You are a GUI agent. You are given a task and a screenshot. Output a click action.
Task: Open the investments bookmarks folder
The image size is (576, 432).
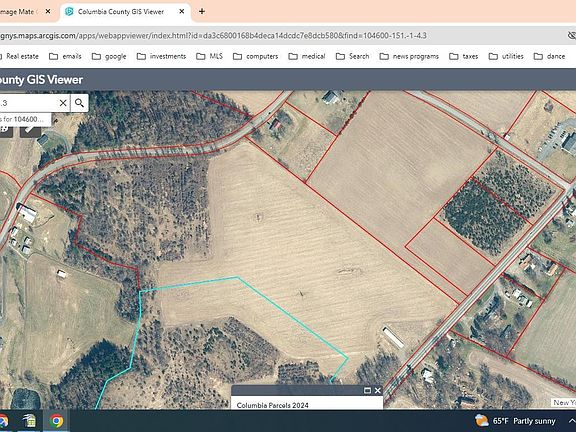[161, 56]
